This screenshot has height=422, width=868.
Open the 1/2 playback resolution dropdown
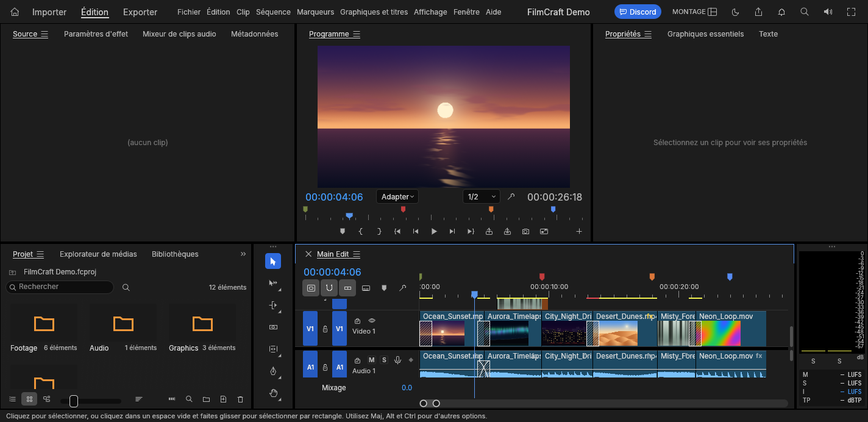[x=482, y=197]
